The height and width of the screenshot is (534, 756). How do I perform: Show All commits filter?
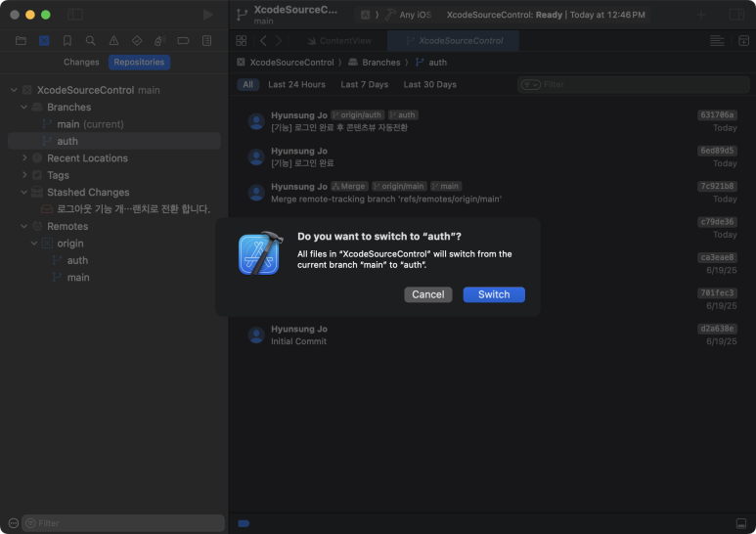(x=247, y=85)
